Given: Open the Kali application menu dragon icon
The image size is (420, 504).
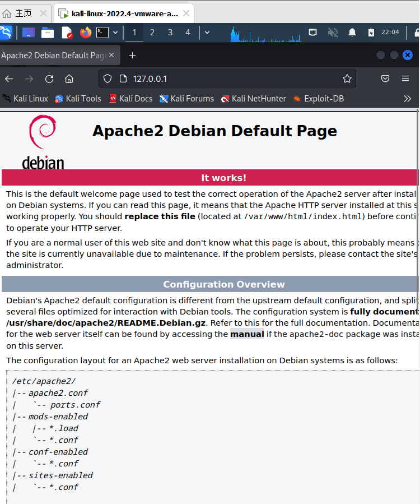Looking at the screenshot, I should click(6, 33).
